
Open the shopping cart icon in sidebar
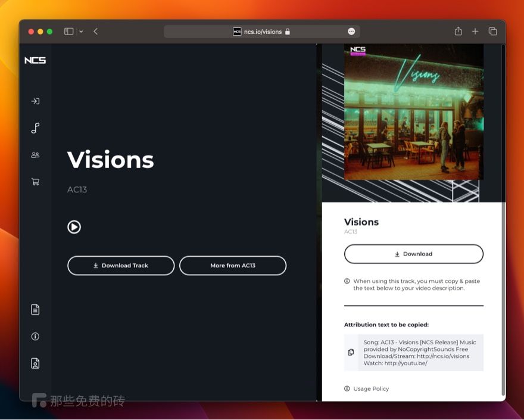35,182
